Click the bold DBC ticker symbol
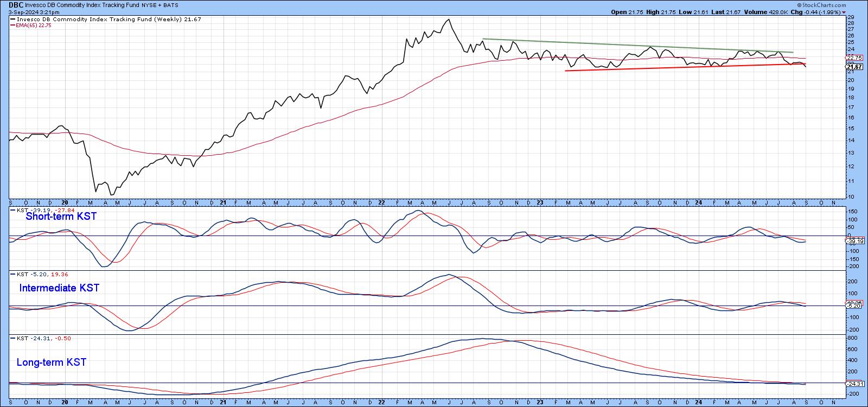 click(x=16, y=4)
